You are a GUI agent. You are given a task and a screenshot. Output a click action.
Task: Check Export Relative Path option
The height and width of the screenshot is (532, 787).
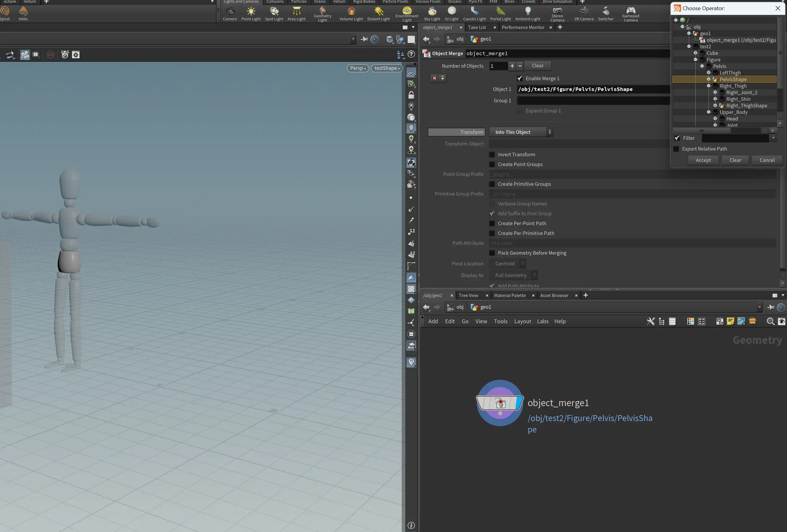676,149
